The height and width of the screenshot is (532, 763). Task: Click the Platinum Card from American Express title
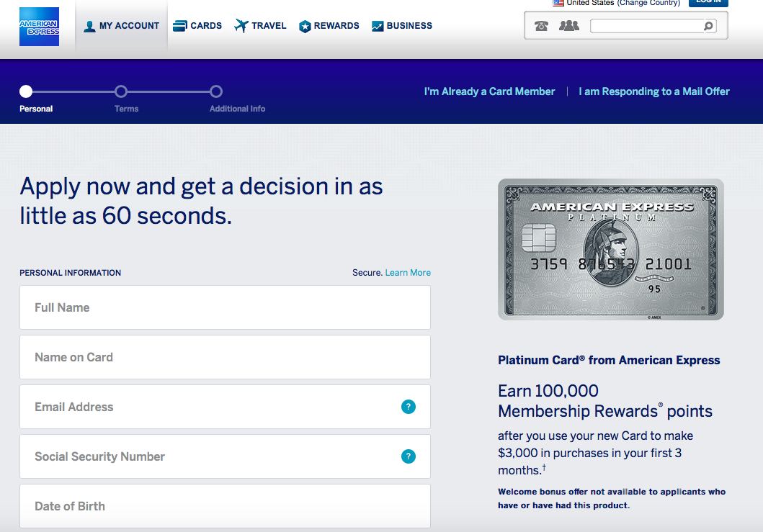[x=609, y=360]
